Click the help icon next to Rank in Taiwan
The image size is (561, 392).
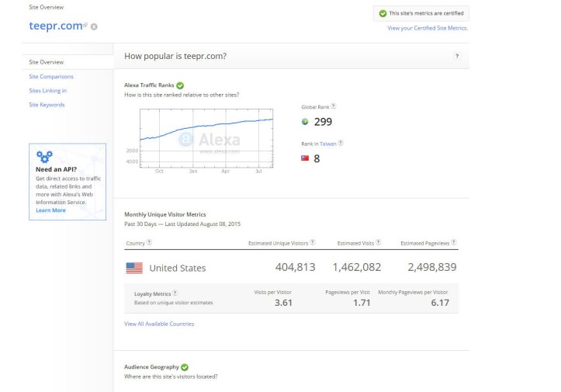[x=341, y=143]
